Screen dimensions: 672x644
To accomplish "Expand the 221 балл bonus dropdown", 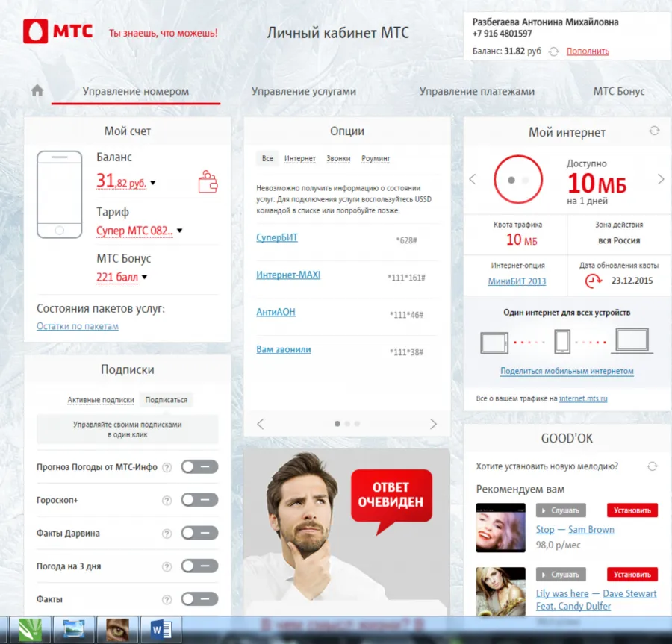I will pyautogui.click(x=144, y=277).
